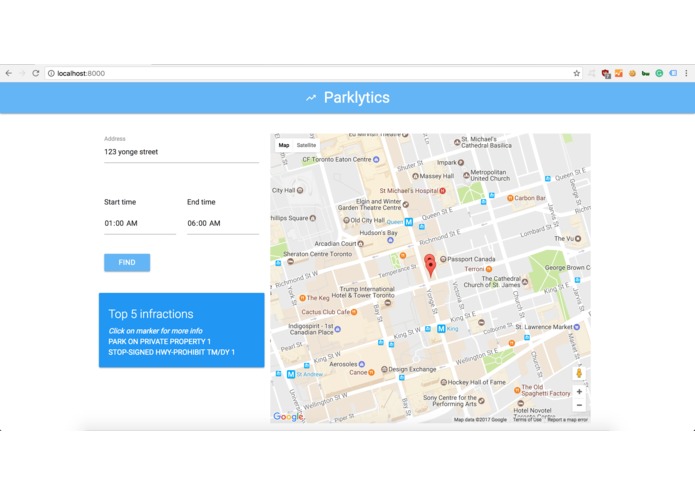695x494 pixels.
Task: Click the Sheraton Centre Toronto pin
Action: [290, 261]
